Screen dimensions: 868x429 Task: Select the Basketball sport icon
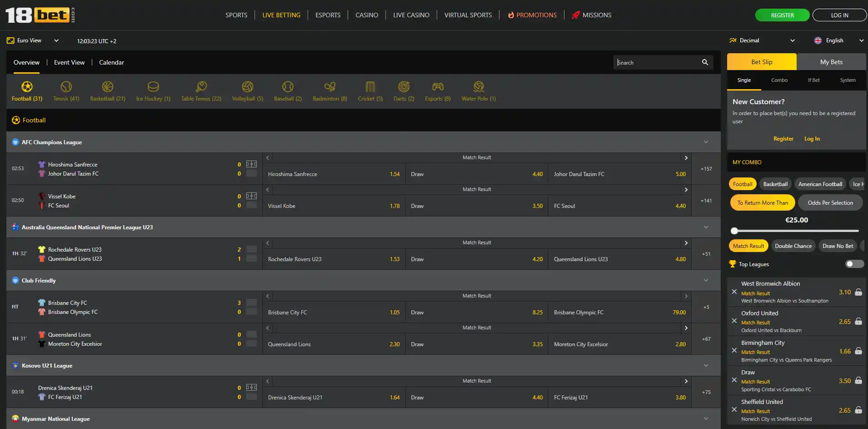coord(108,91)
